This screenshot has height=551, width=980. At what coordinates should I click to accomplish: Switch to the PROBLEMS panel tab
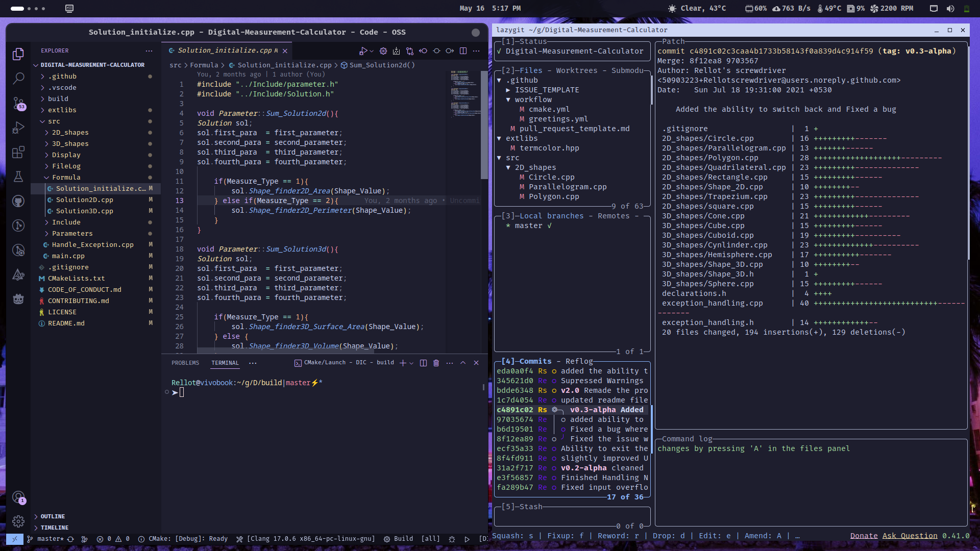coord(185,363)
